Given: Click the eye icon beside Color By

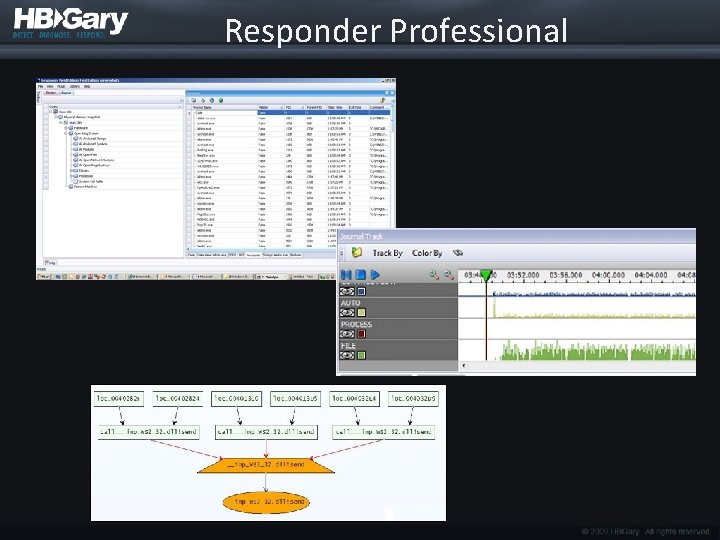Looking at the screenshot, I should 457,253.
